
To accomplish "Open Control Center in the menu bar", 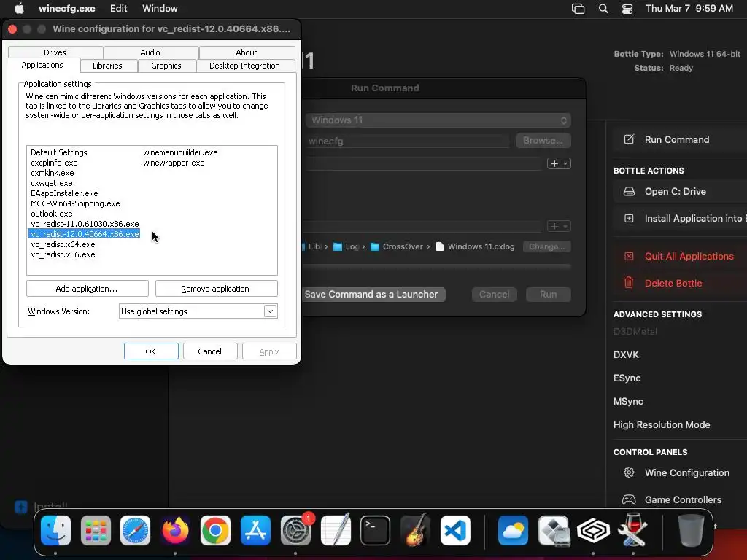I will [627, 9].
